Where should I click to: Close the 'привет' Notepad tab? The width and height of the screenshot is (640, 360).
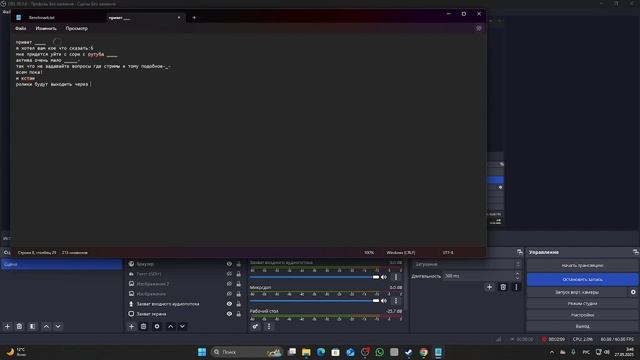(179, 18)
